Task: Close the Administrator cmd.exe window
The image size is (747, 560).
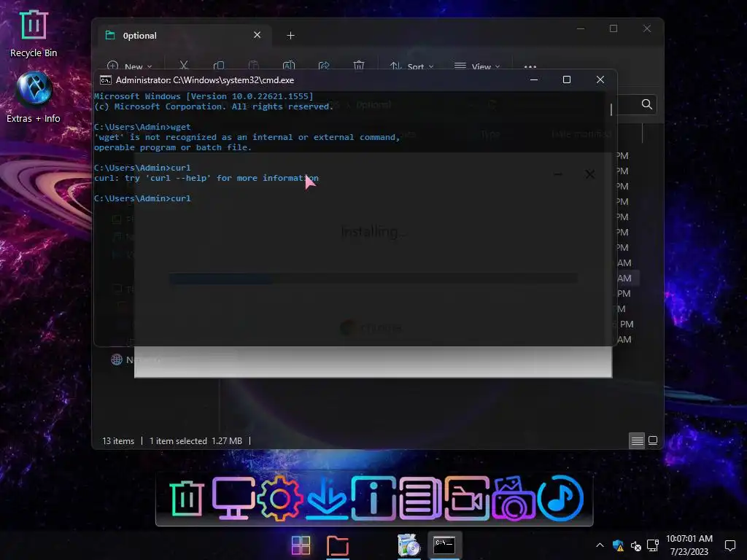Action: pos(600,80)
